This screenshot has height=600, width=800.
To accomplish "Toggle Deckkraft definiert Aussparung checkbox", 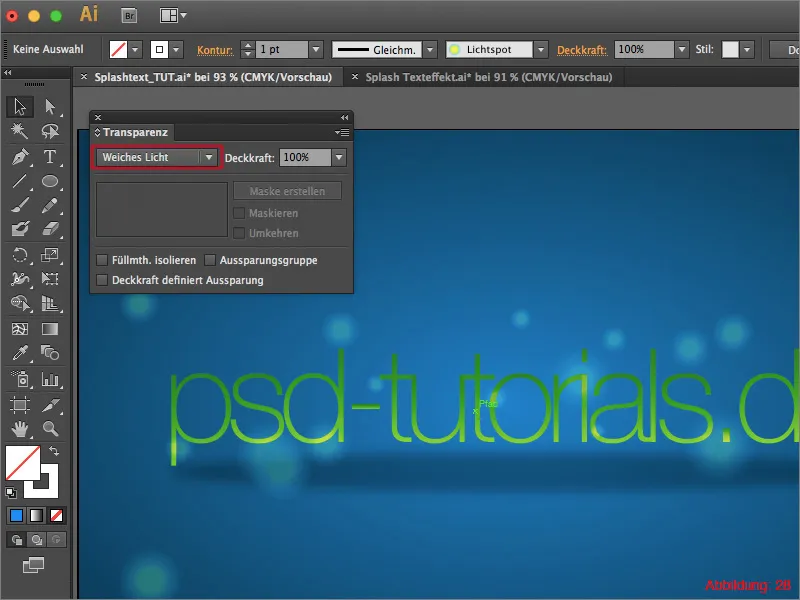I will pyautogui.click(x=102, y=280).
